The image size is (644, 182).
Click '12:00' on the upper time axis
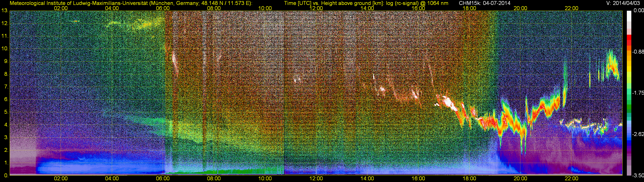[316, 8]
